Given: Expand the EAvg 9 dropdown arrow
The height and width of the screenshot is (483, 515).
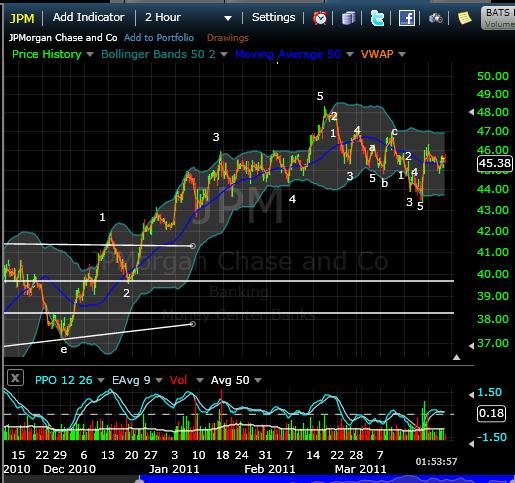Looking at the screenshot, I should click(x=159, y=380).
